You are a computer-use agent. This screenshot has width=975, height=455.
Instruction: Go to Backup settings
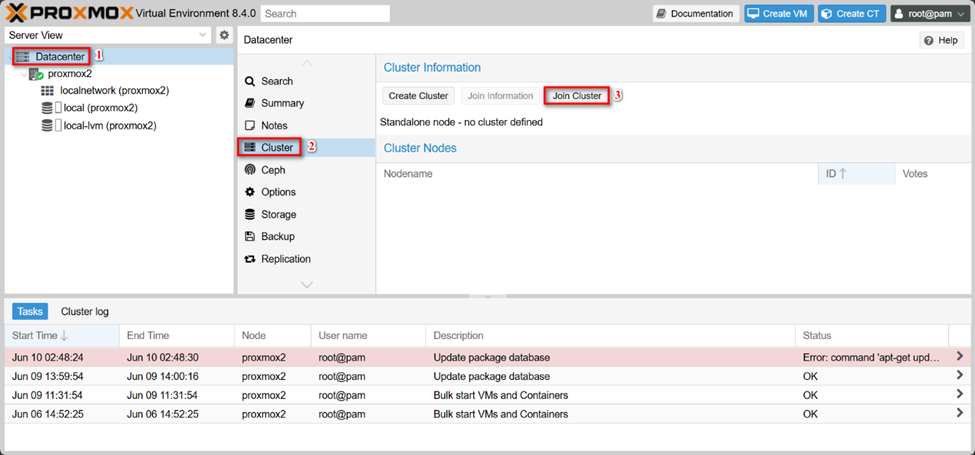click(x=277, y=236)
